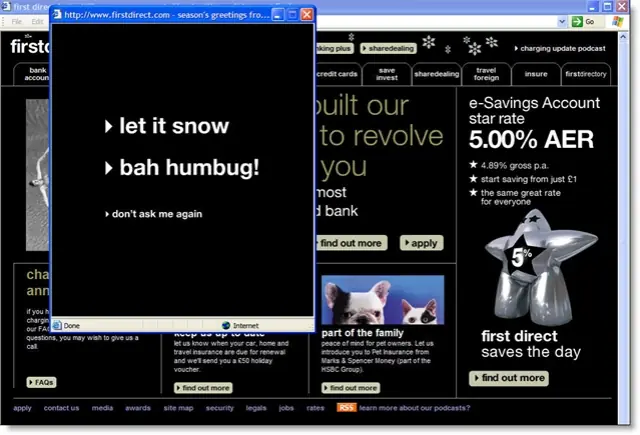Click the popup window's page icon in title bar

click(x=57, y=15)
